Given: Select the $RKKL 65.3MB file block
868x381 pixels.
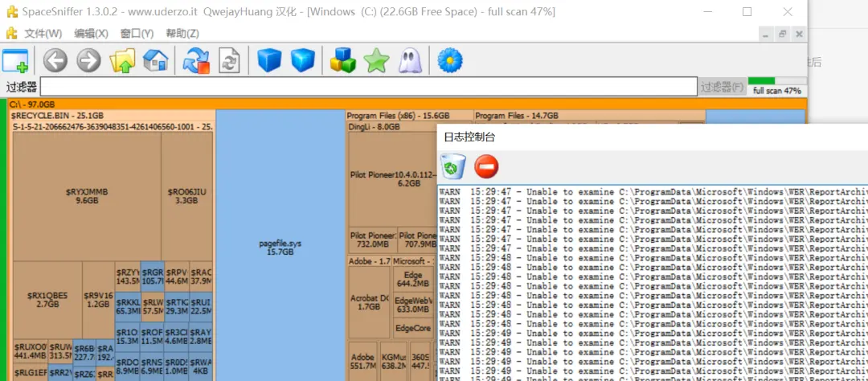Looking at the screenshot, I should point(128,307).
